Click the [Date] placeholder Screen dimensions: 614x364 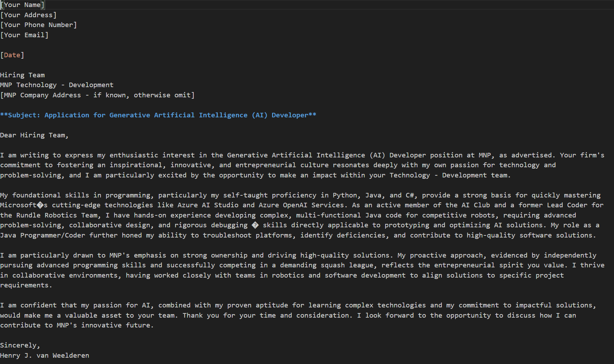(x=12, y=55)
